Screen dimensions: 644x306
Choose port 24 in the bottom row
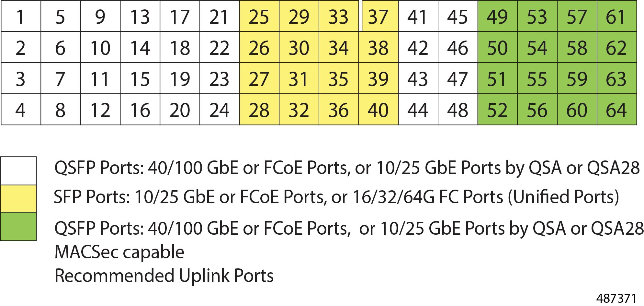pos(220,110)
